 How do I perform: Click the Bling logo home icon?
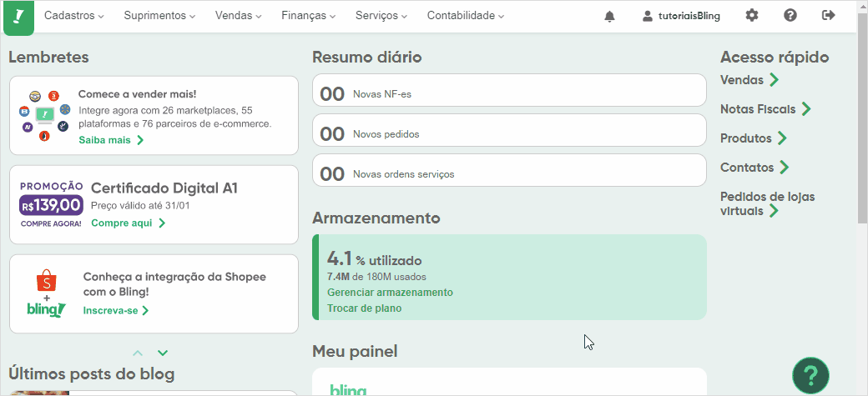point(19,18)
